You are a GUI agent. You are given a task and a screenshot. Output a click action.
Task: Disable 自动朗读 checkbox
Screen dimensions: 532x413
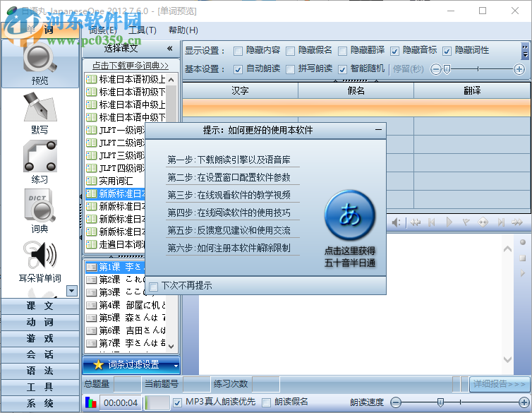point(238,70)
